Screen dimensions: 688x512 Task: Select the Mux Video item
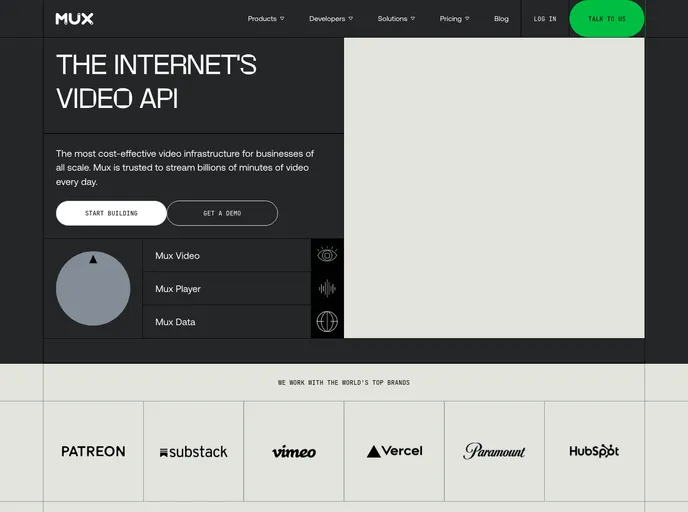click(227, 255)
